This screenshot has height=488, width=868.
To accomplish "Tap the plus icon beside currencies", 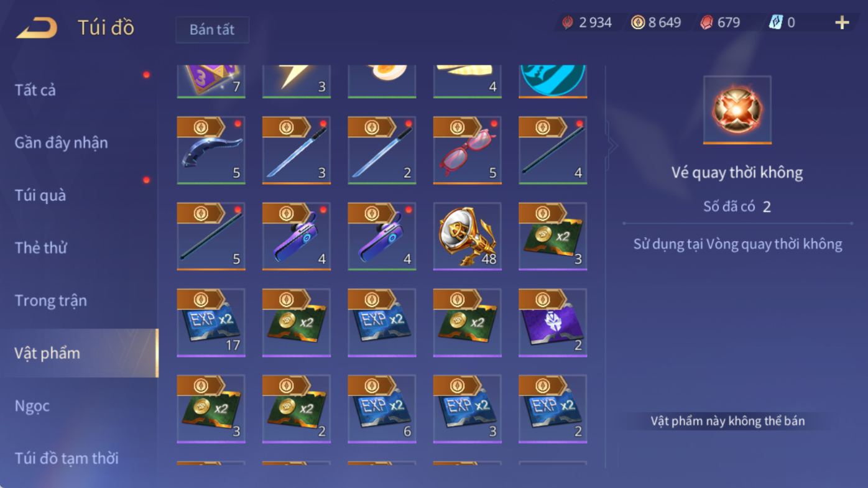I will point(842,22).
